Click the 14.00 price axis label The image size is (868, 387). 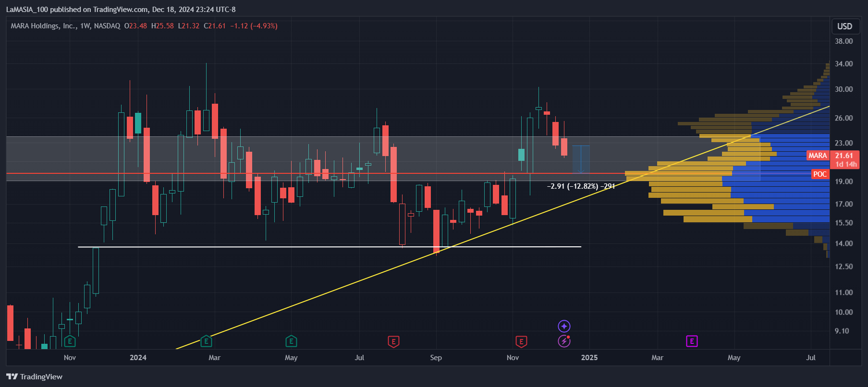pos(844,243)
